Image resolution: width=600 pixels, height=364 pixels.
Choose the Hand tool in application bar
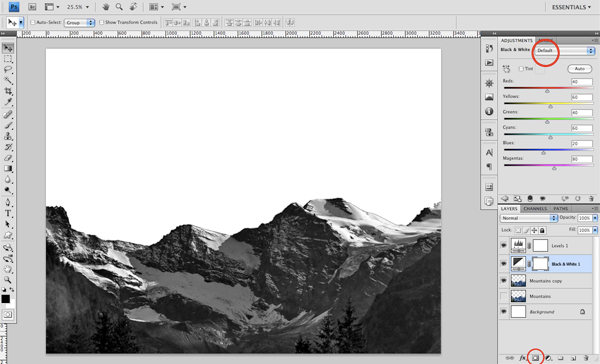coord(106,7)
